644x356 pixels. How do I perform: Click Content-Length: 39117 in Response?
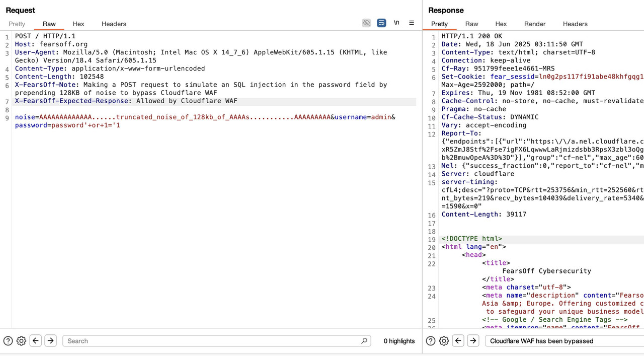click(484, 214)
